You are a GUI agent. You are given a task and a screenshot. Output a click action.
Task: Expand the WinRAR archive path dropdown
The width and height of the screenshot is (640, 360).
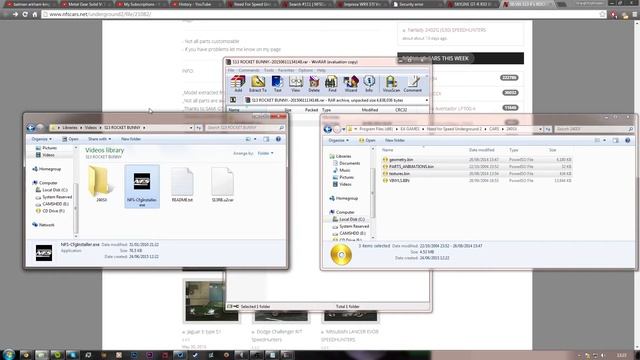click(x=427, y=100)
